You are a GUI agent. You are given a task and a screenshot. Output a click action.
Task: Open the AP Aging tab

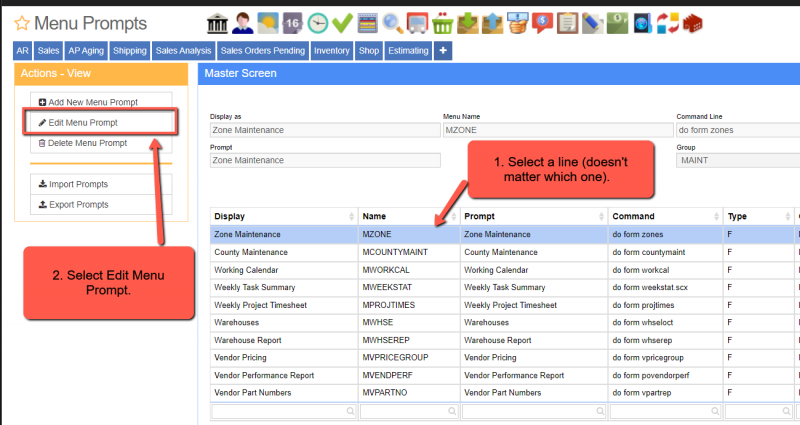tap(87, 50)
